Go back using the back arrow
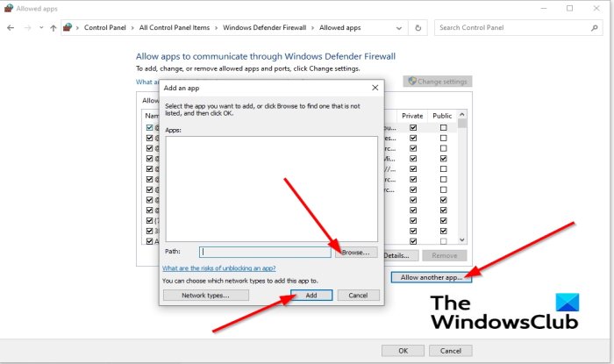The width and height of the screenshot is (614, 364). pyautogui.click(x=11, y=28)
